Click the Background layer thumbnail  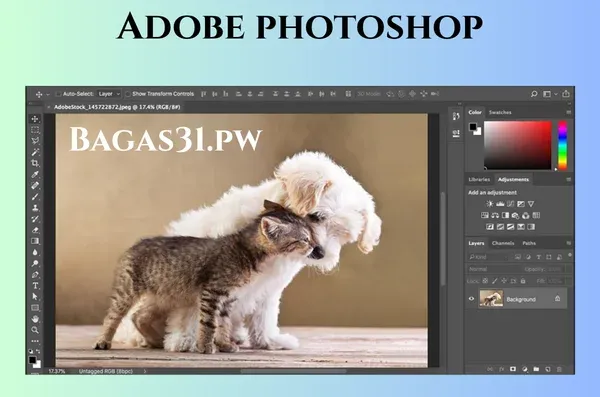[491, 299]
